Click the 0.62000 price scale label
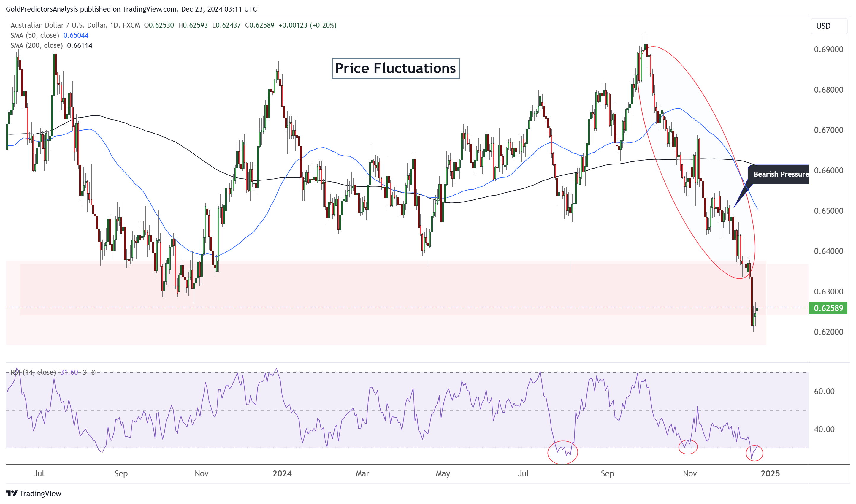 point(828,332)
